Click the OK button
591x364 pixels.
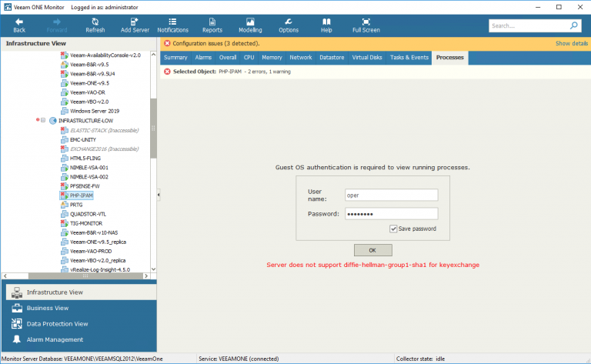coord(372,250)
